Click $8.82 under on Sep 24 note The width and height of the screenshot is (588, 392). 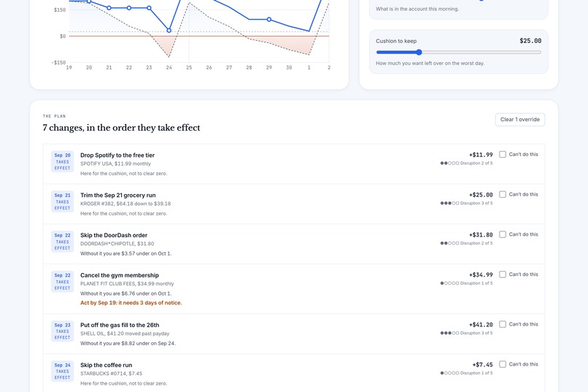point(128,343)
